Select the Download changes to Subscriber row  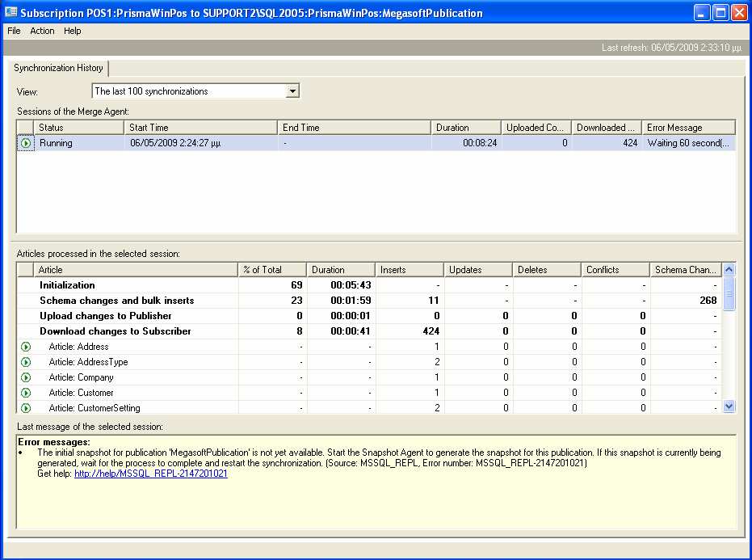[369, 331]
